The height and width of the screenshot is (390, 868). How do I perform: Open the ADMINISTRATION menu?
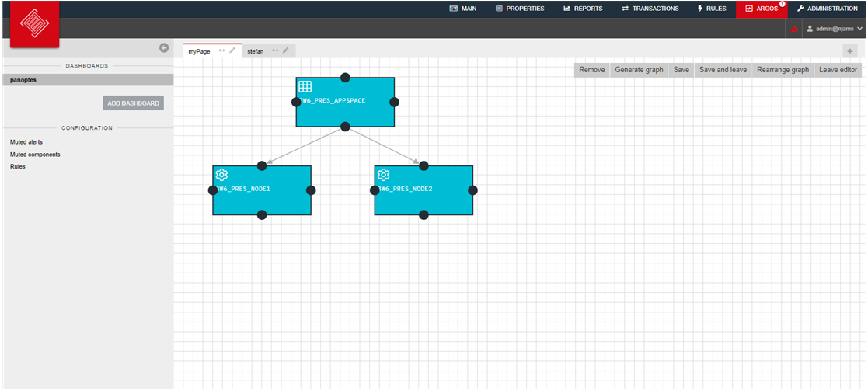tap(827, 9)
